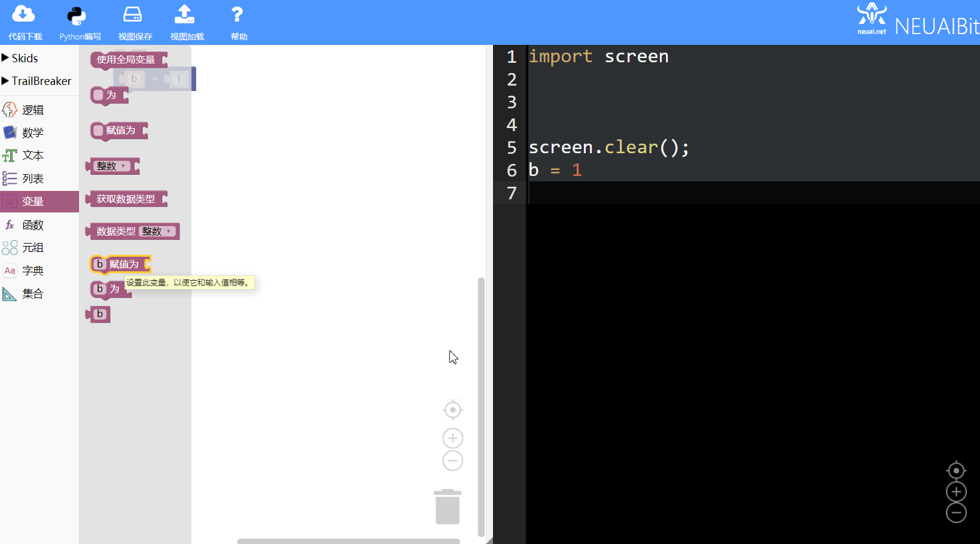Image resolution: width=980 pixels, height=544 pixels.
Task: Recenter the code panel view
Action: coord(956,471)
